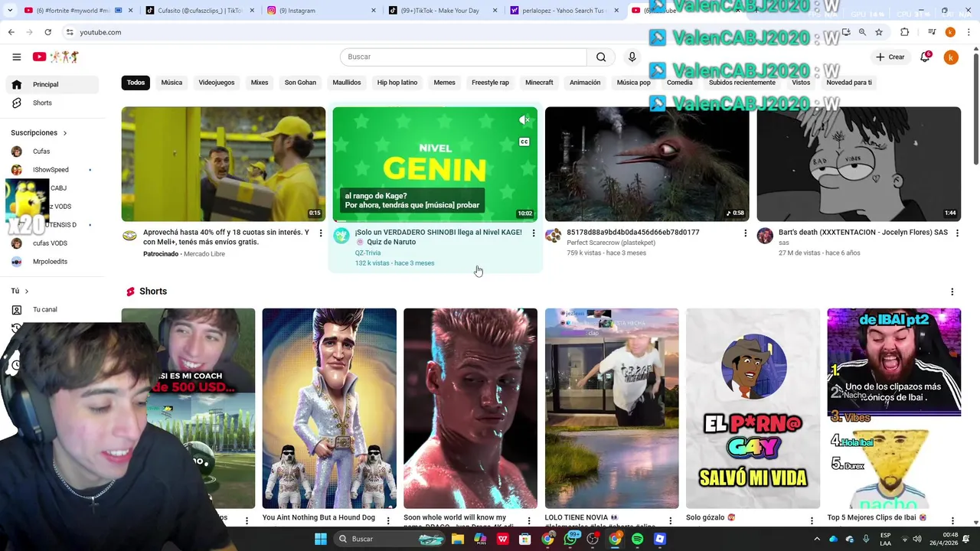Screen dimensions: 980x551
Task: Open Microsoft Store from the taskbar
Action: (525, 539)
